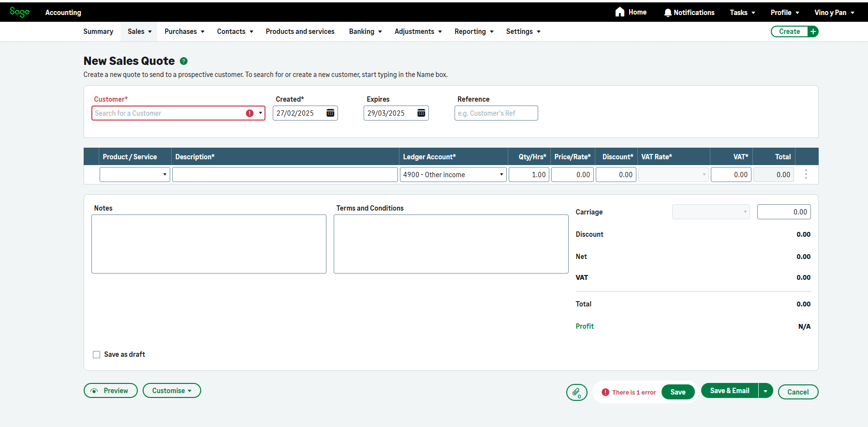The image size is (868, 427).
Task: Expand the Product / Service dropdown
Action: pos(164,175)
